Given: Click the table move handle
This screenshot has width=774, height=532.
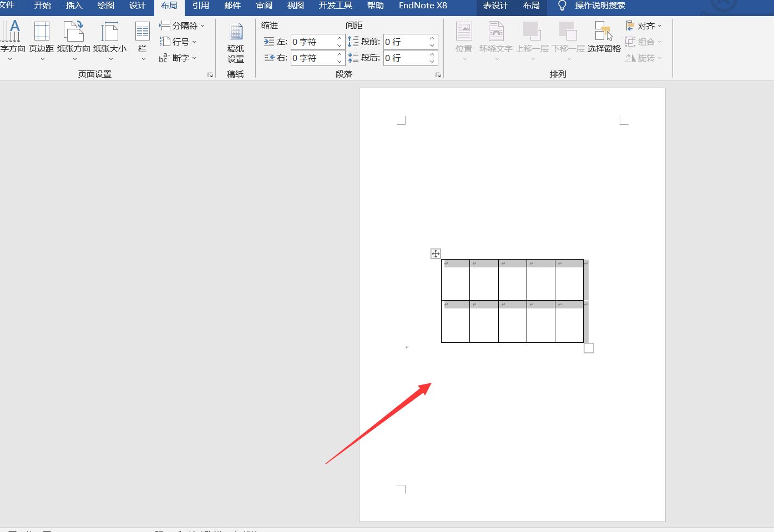Looking at the screenshot, I should tap(436, 254).
